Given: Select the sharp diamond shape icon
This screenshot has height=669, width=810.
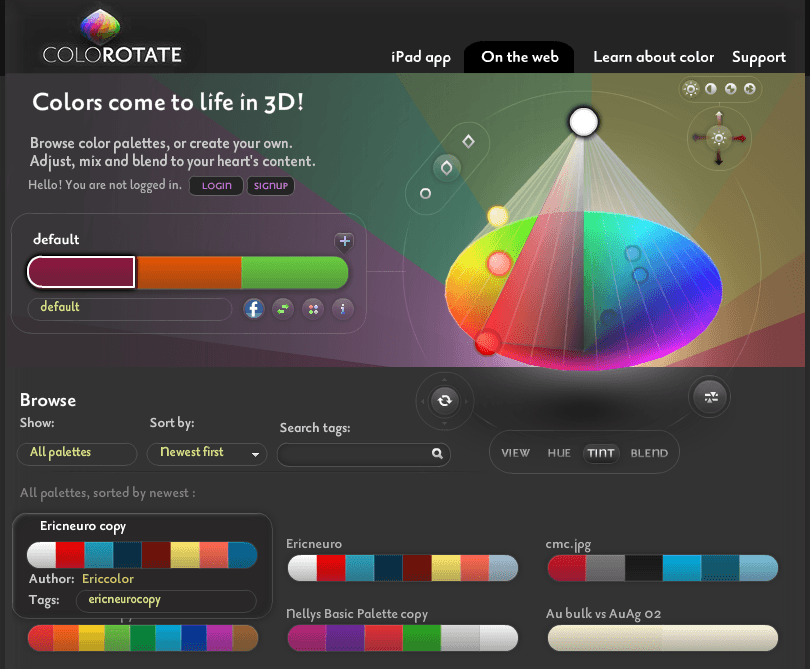Looking at the screenshot, I should [x=469, y=141].
